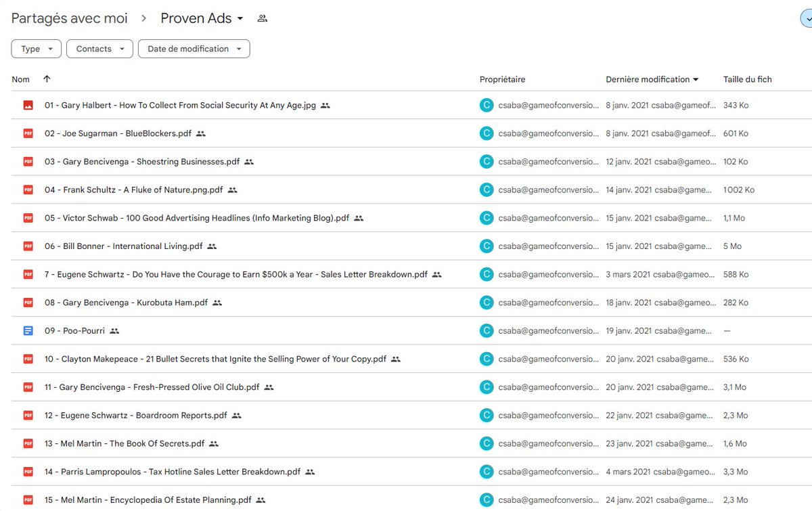Open Dernière modification column sort dropdown
Viewport: 812px width, 511px height.
[696, 79]
